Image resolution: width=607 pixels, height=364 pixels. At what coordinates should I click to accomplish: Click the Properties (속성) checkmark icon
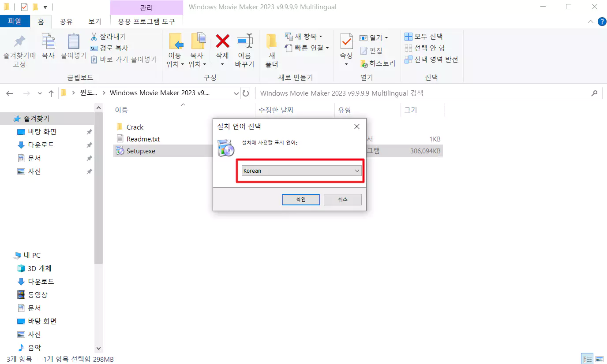coord(346,41)
